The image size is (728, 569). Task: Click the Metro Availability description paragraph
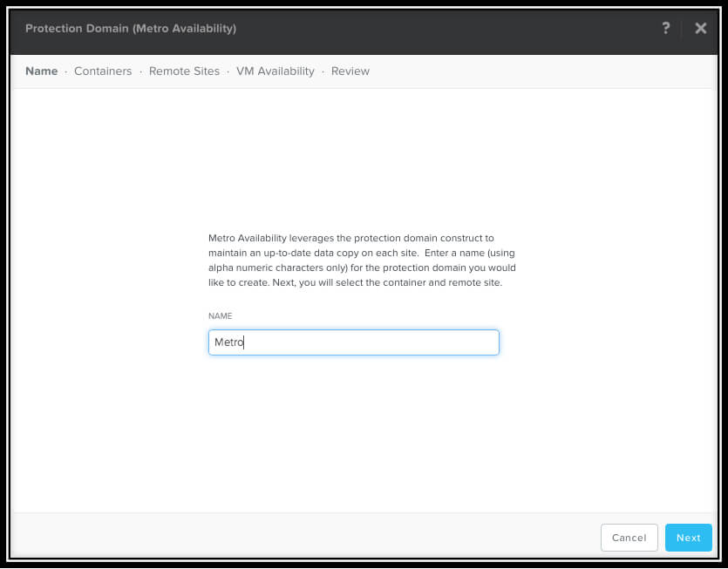(x=362, y=261)
